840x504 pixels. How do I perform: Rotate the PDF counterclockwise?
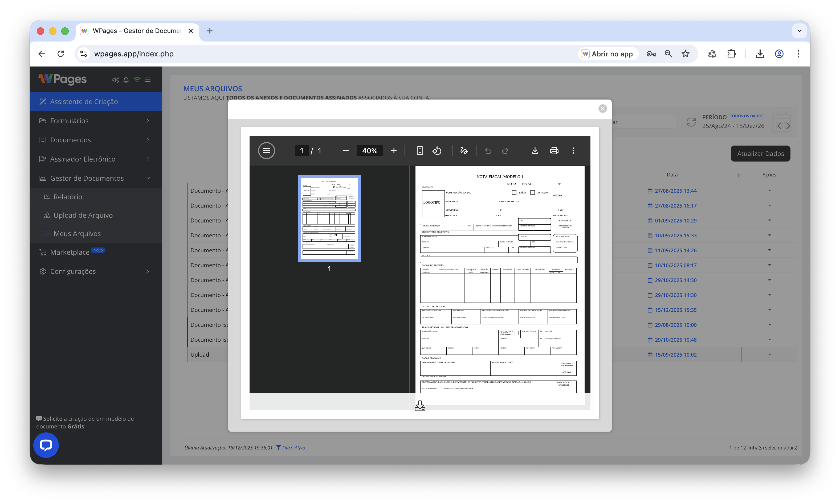click(x=437, y=150)
